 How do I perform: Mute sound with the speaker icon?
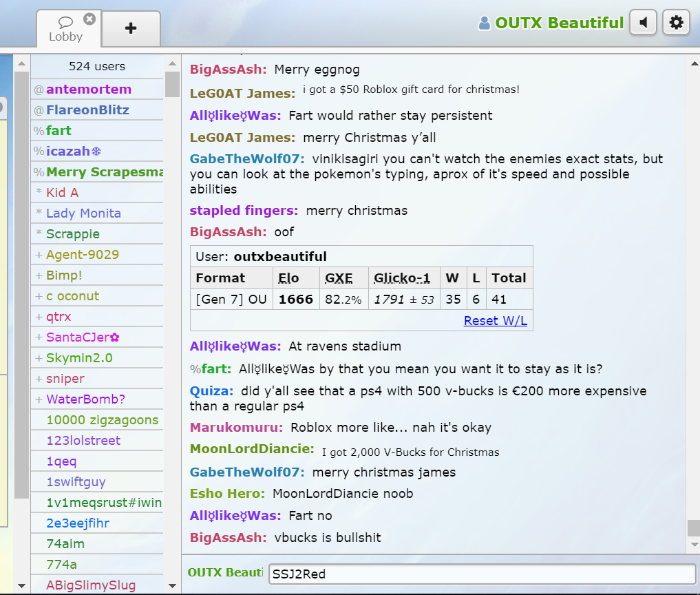643,22
